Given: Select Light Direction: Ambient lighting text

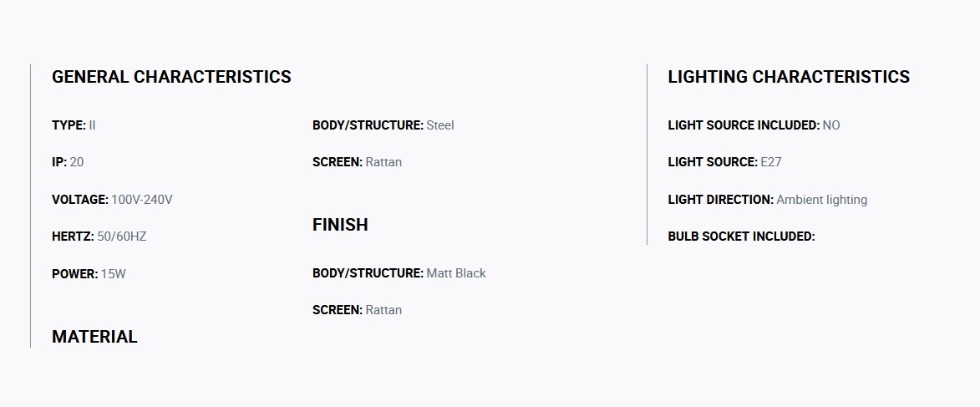Looking at the screenshot, I should click(768, 200).
